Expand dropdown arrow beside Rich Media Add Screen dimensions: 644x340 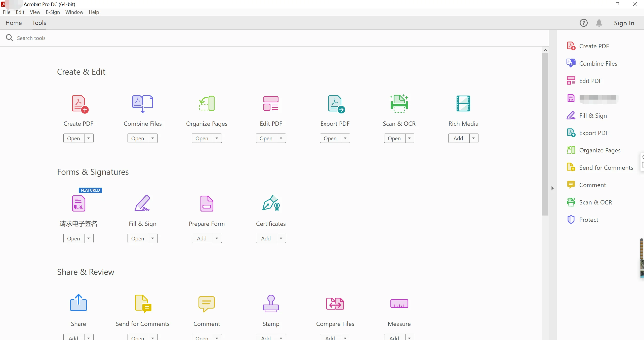(x=473, y=138)
